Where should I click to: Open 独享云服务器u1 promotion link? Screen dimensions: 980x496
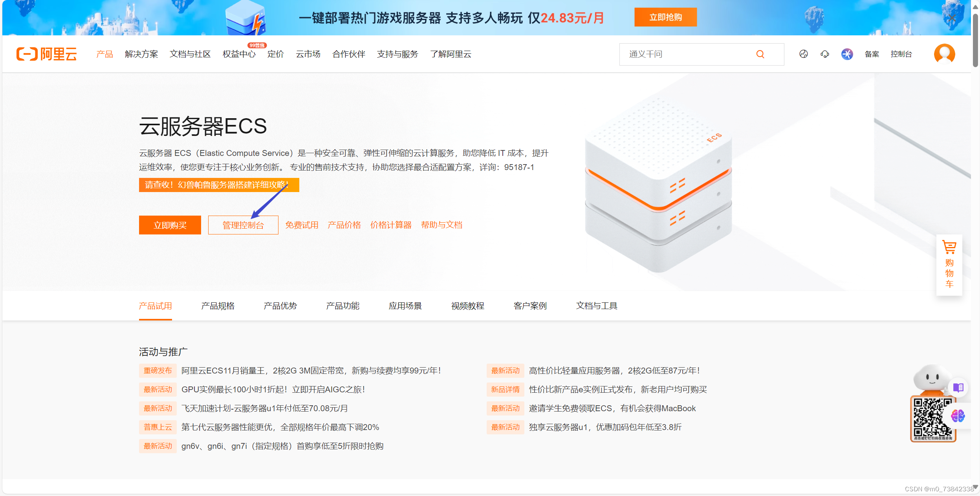[x=605, y=427]
